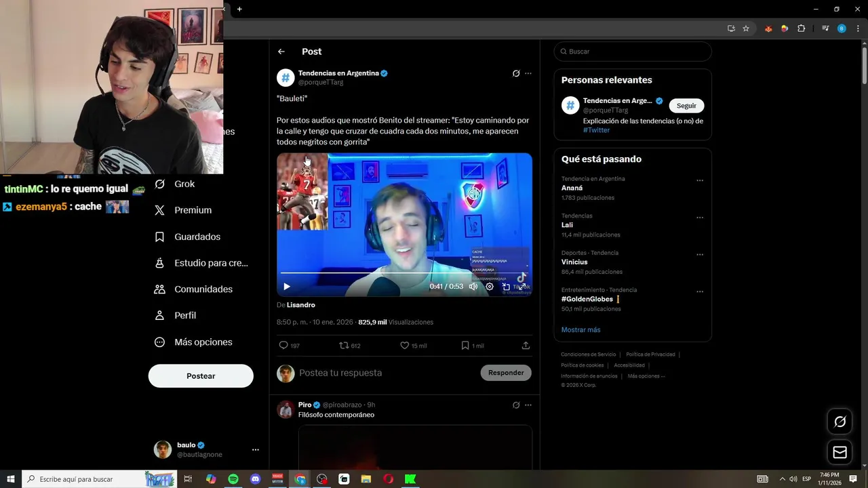This screenshot has height=488, width=868.
Task: Open Guardados bookmarks page
Action: pyautogui.click(x=187, y=237)
